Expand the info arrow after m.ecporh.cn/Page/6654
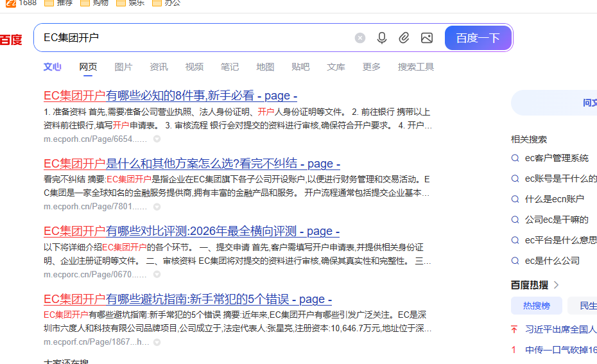 coord(157,139)
